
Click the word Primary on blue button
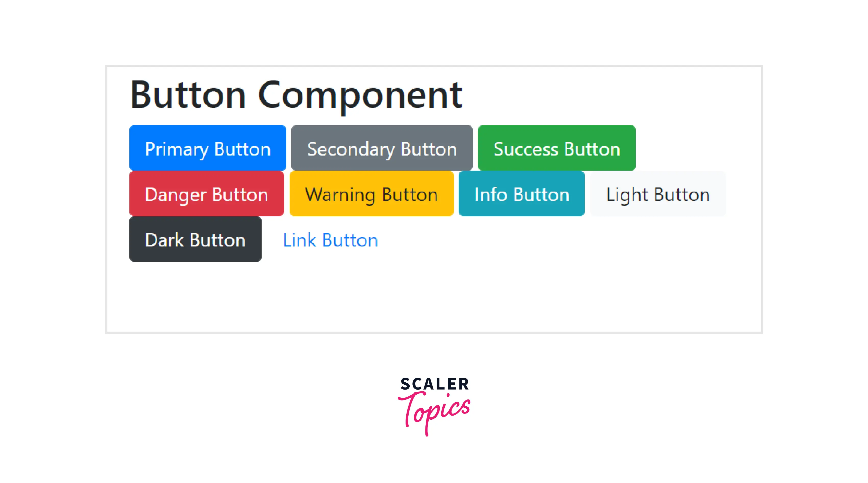click(177, 149)
